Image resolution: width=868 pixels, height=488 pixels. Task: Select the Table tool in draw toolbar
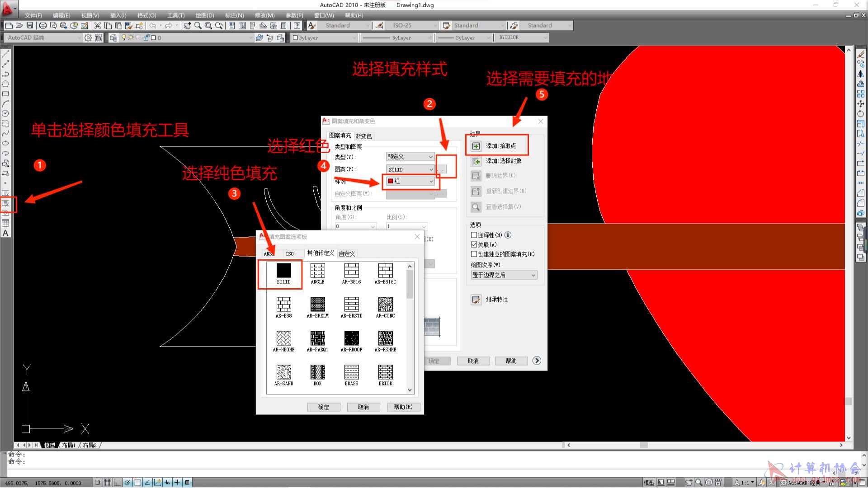click(x=5, y=223)
